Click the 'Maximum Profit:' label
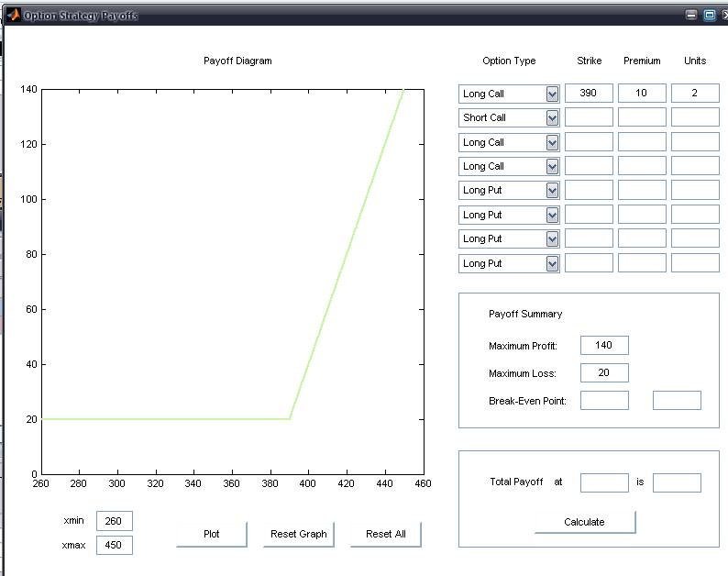 click(x=523, y=346)
